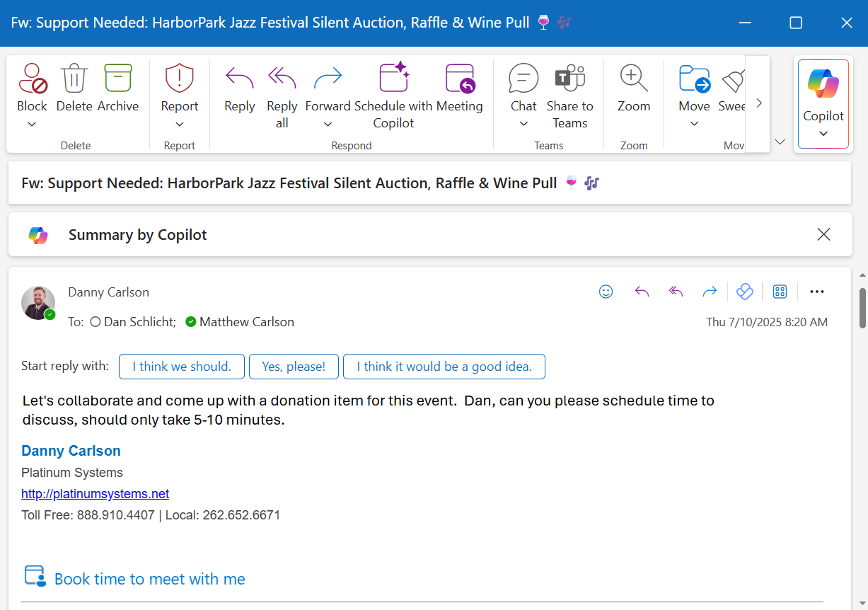The image size is (868, 610).
Task: Expand the Chat dropdown arrow
Action: tap(523, 125)
